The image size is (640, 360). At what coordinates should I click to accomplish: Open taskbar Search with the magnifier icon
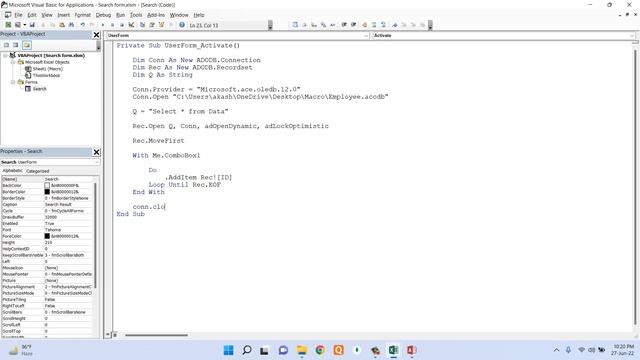[x=247, y=350]
